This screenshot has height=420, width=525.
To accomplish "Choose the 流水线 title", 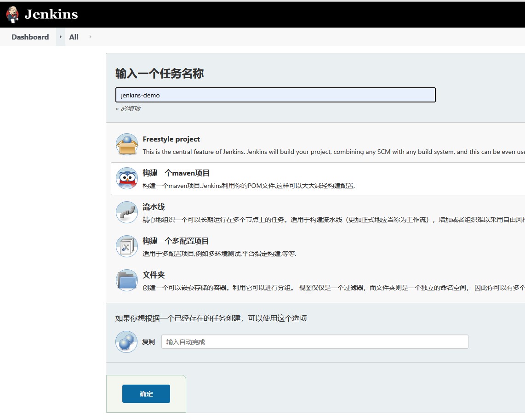I will click(154, 207).
